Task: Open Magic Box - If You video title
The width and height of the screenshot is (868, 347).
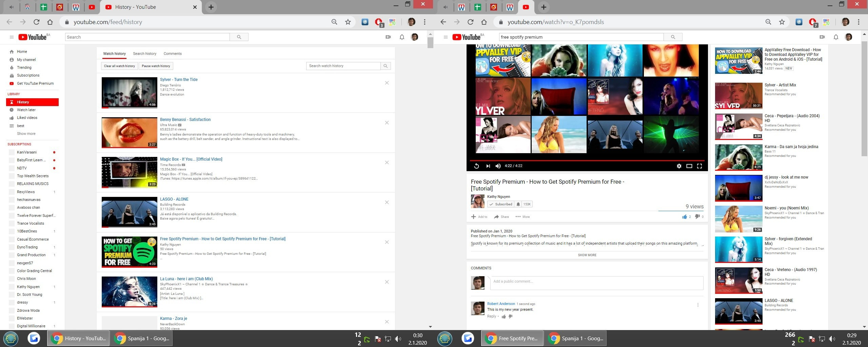Action: (191, 159)
